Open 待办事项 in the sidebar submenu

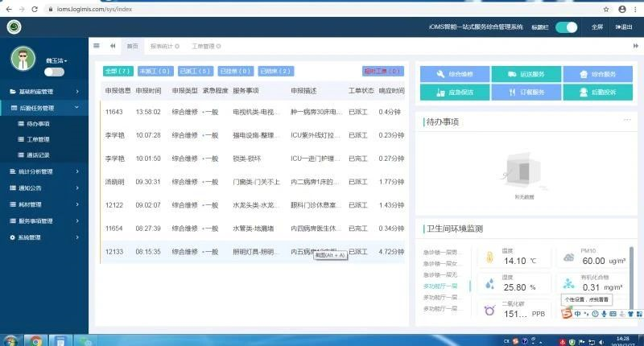click(38, 124)
